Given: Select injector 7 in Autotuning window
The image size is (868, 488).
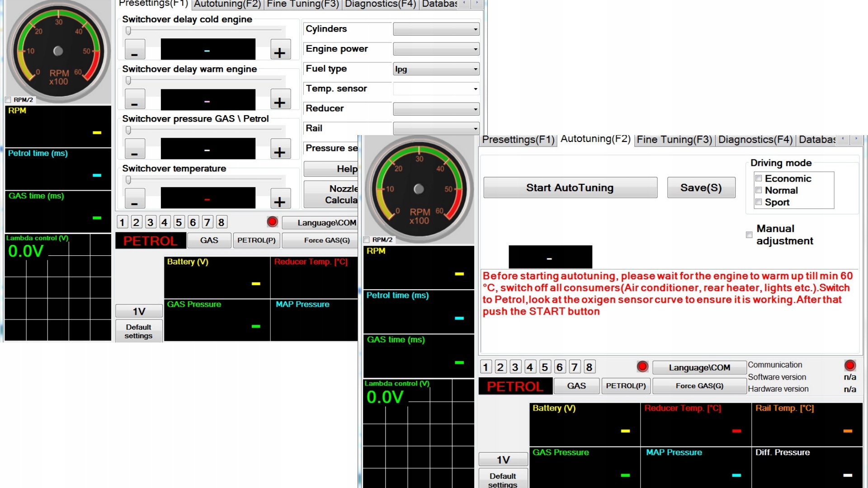Looking at the screenshot, I should point(574,367).
